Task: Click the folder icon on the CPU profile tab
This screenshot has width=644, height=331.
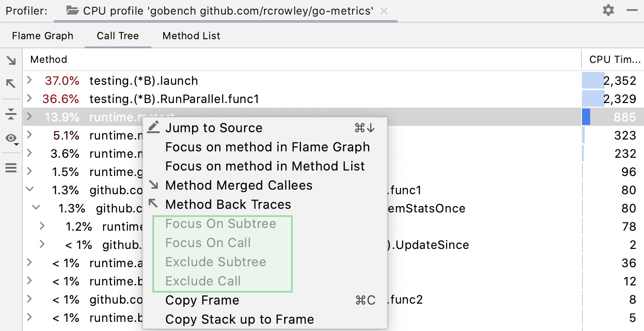Action: (73, 10)
